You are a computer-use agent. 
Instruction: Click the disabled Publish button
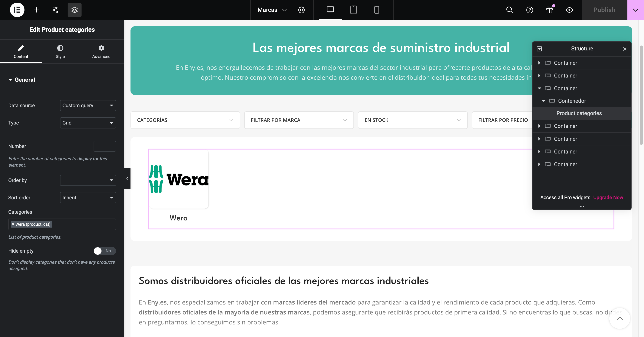tap(604, 10)
